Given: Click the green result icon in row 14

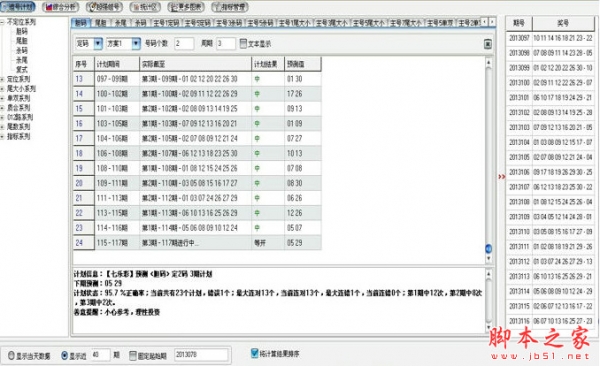Looking at the screenshot, I should point(257,94).
